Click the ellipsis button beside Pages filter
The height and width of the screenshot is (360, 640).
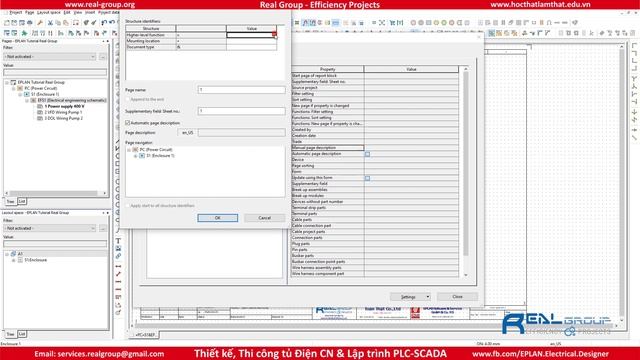102,56
